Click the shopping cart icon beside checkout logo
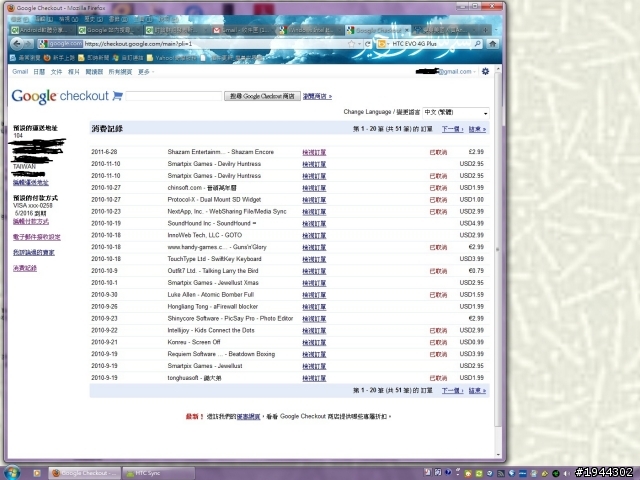640x480 pixels. (x=118, y=96)
